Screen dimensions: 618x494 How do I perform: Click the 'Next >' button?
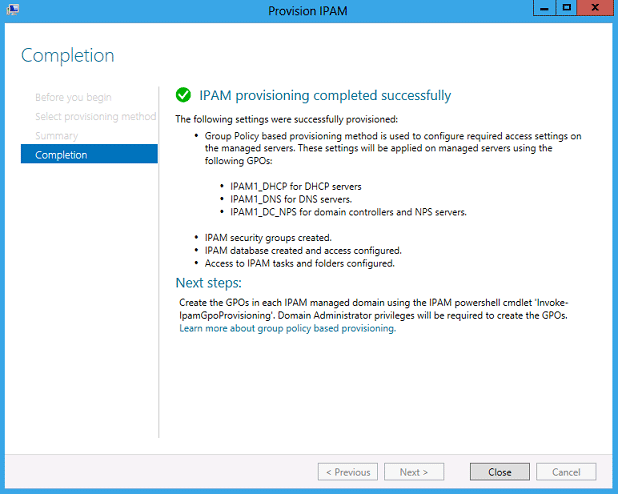(x=414, y=472)
